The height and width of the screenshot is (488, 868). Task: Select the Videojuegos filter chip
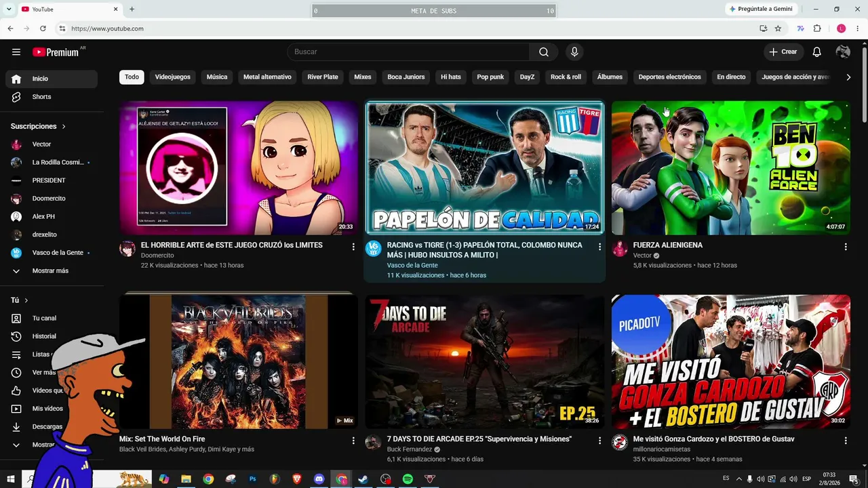tap(173, 77)
